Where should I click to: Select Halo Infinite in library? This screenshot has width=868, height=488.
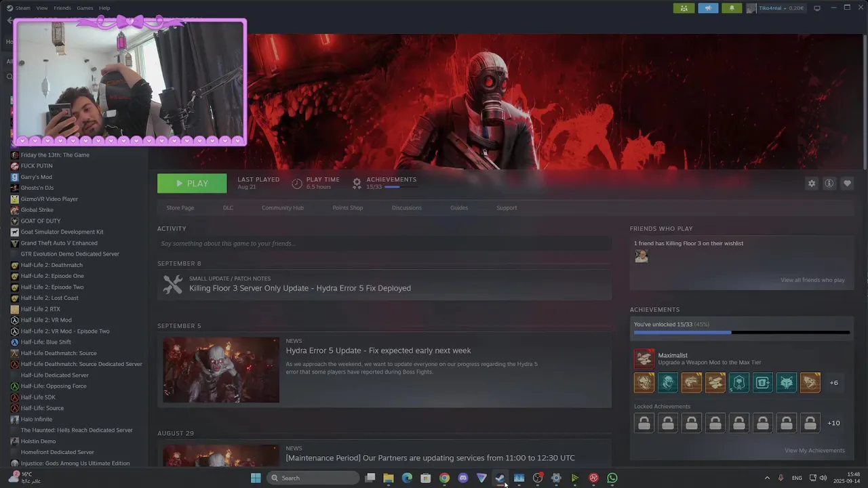(x=37, y=420)
